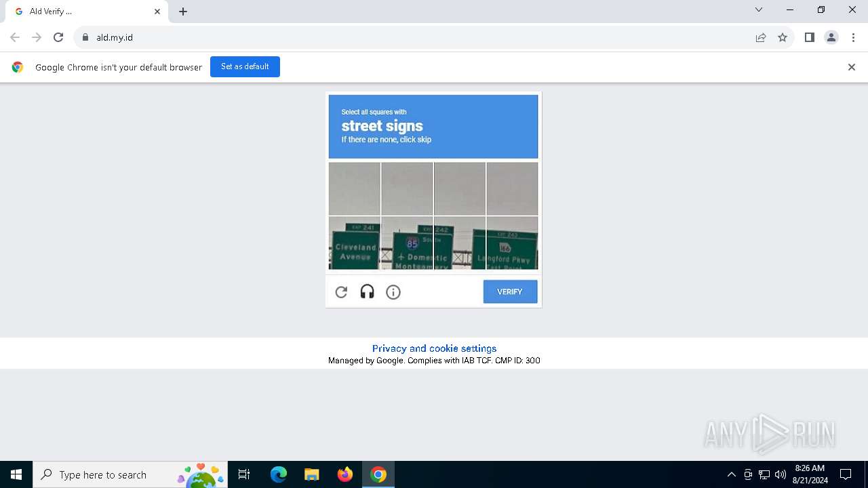
Task: Expand the tab search dropdown
Action: [x=759, y=10]
